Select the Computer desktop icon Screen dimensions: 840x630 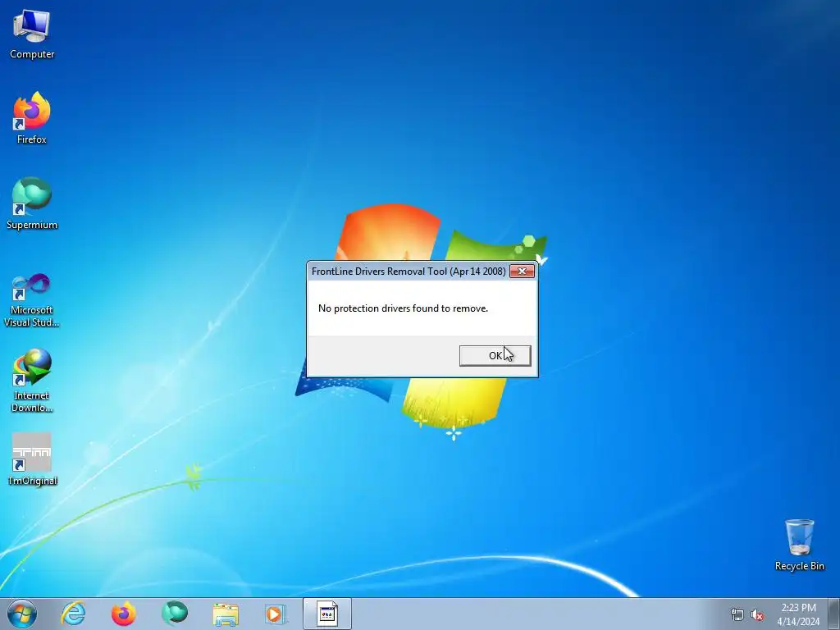coord(32,34)
